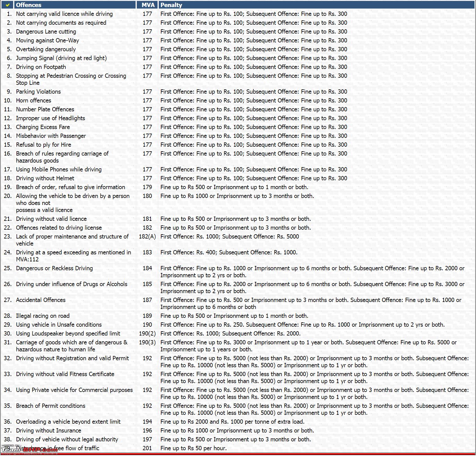Image resolution: width=476 pixels, height=456 pixels.
Task: Click MVA value 180
Action: click(147, 196)
